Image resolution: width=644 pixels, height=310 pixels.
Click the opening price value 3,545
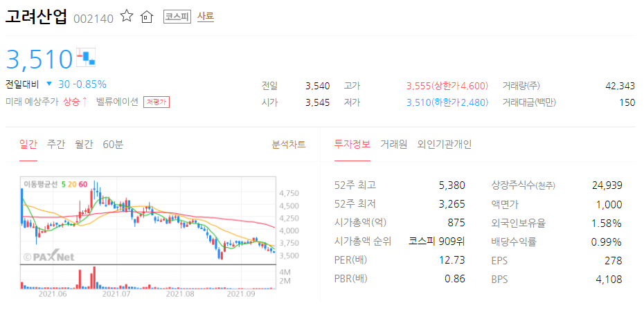[317, 102]
